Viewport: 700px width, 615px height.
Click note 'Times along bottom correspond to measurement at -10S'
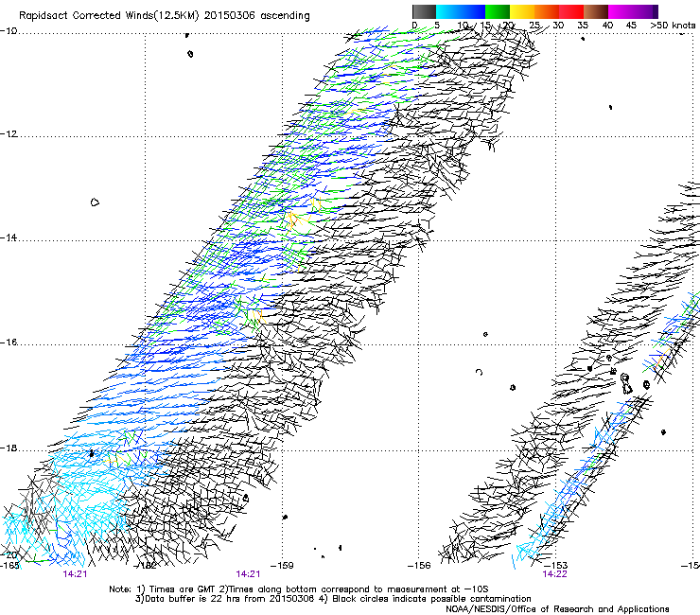click(358, 589)
